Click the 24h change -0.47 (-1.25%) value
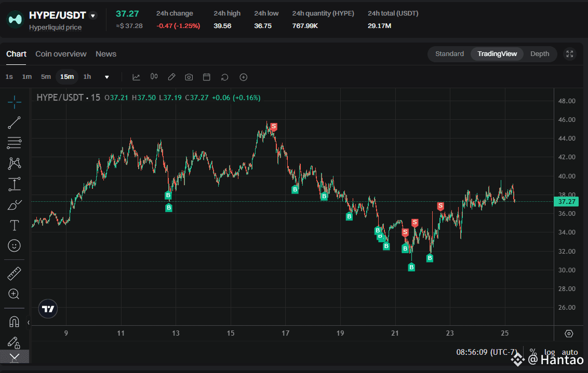Screen dimensions: 588x373 coord(178,26)
